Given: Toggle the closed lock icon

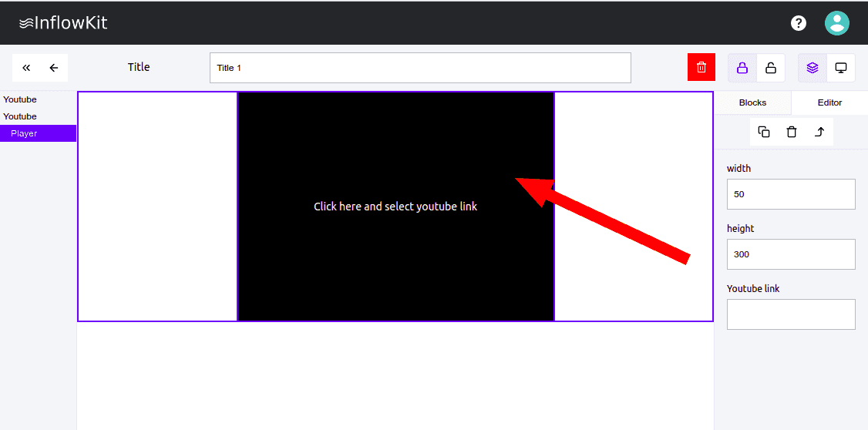Looking at the screenshot, I should [742, 68].
